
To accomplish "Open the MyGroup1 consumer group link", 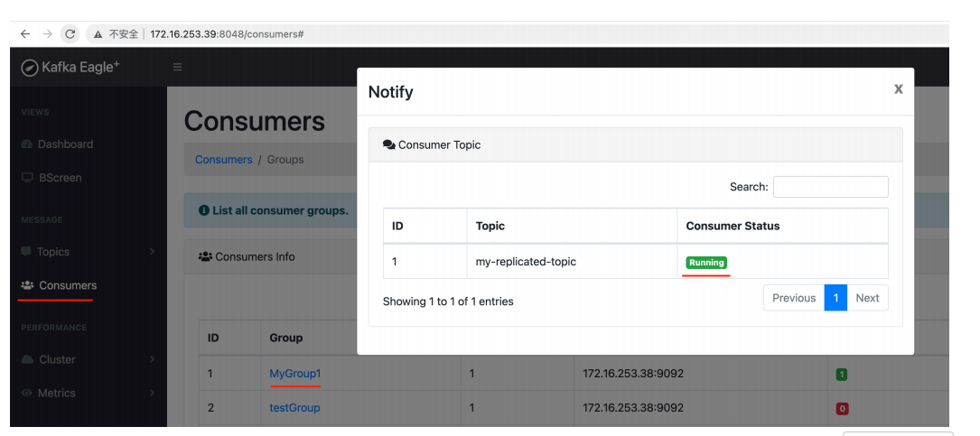I will [x=294, y=374].
